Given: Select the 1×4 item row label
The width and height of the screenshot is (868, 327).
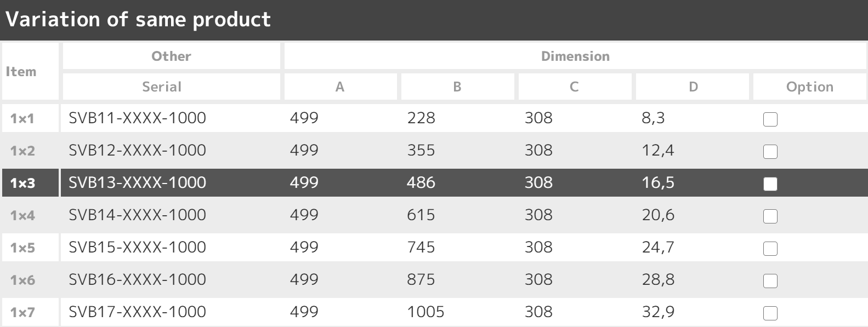Looking at the screenshot, I should pyautogui.click(x=22, y=215).
